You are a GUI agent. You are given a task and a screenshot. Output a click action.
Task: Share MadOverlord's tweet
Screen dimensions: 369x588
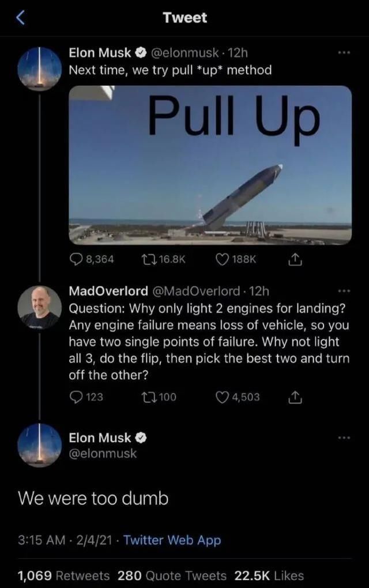click(x=295, y=396)
